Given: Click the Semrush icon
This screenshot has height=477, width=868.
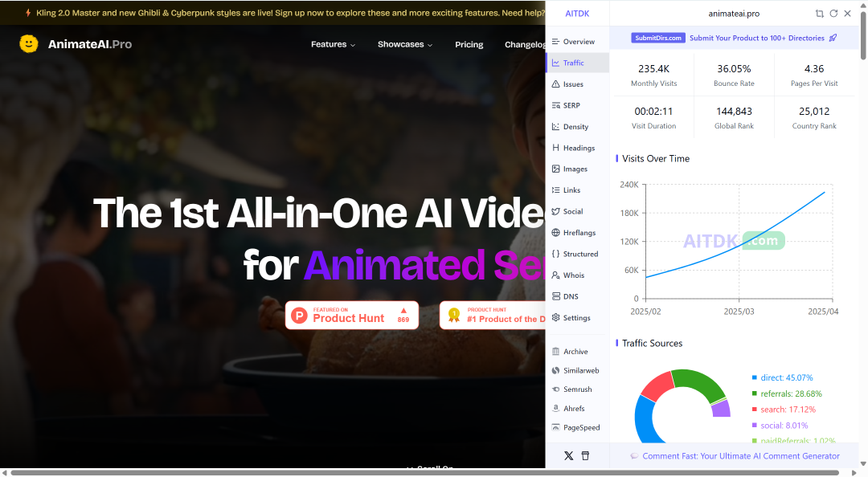Looking at the screenshot, I should [x=556, y=389].
